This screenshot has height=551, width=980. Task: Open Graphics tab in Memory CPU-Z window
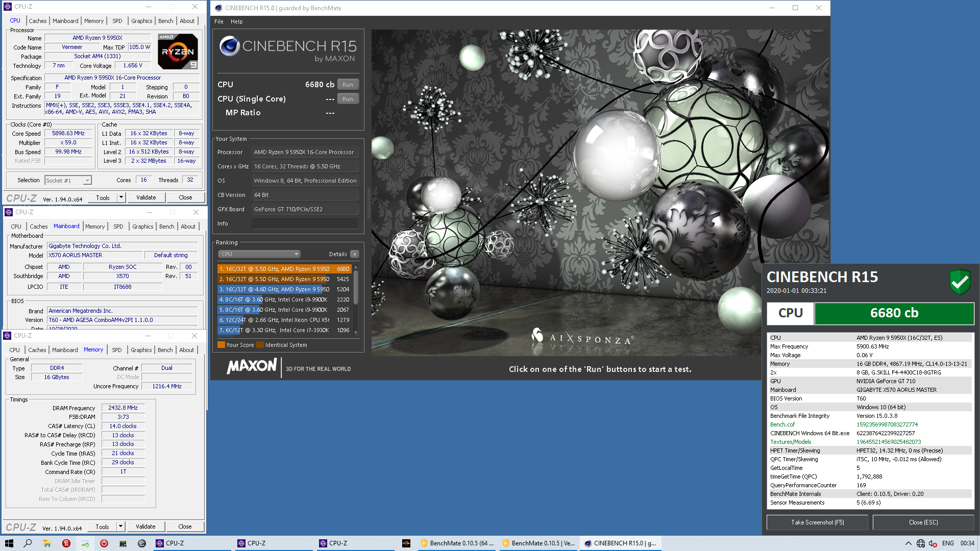tap(141, 350)
